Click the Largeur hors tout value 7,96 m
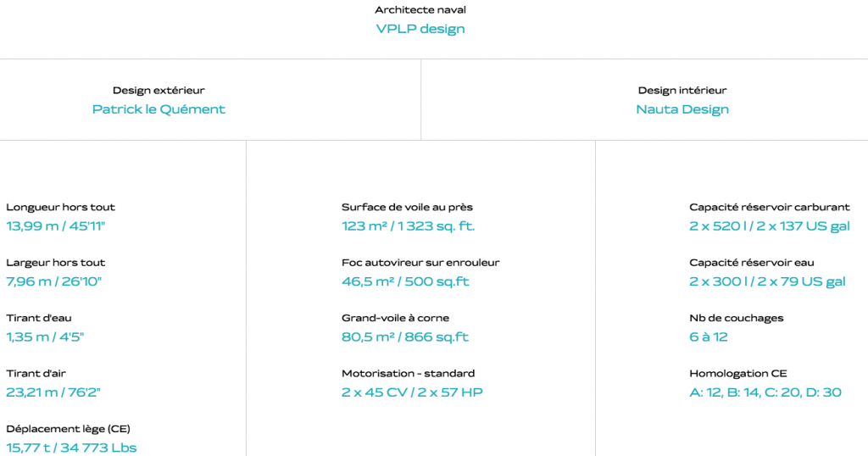The image size is (868, 456). point(54,281)
